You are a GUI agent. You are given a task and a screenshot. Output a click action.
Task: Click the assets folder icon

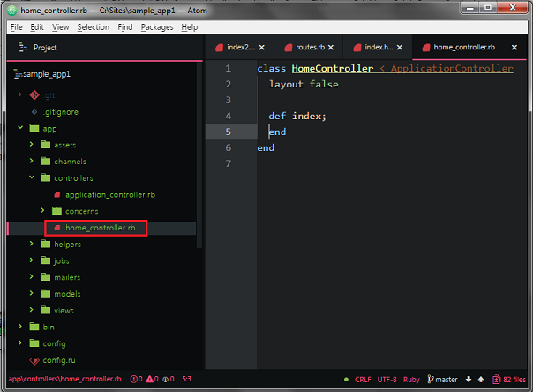[x=46, y=145]
